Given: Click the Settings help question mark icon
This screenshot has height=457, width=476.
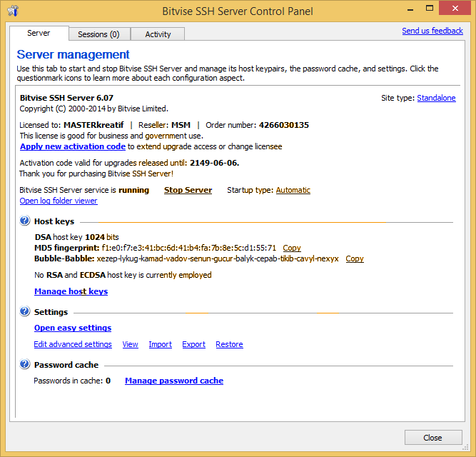Looking at the screenshot, I should coord(25,311).
